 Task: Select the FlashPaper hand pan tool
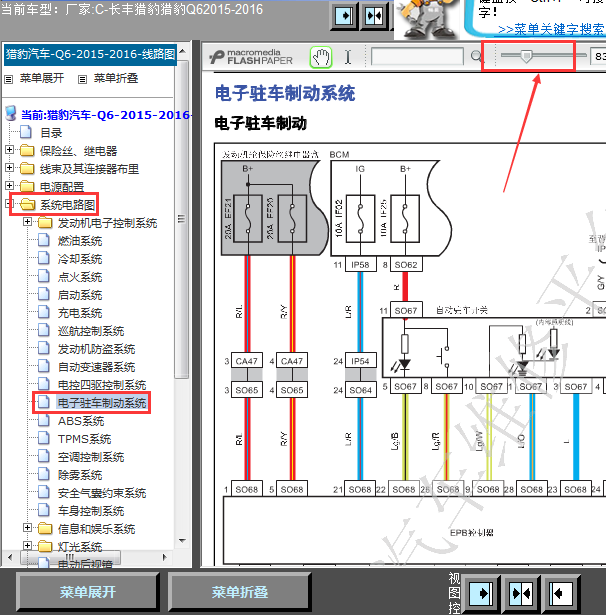321,57
